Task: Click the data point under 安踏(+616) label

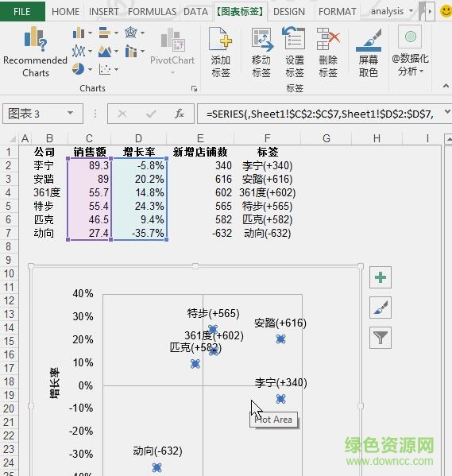Action: [x=280, y=339]
